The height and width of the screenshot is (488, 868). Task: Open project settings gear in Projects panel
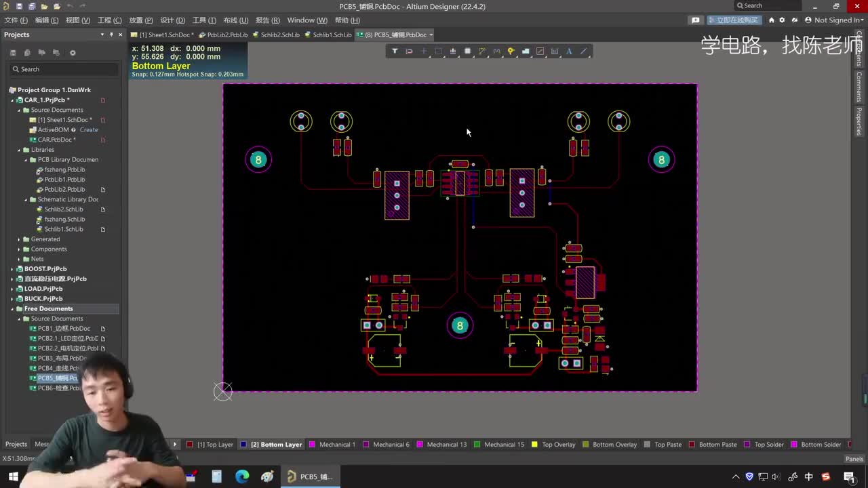(73, 53)
